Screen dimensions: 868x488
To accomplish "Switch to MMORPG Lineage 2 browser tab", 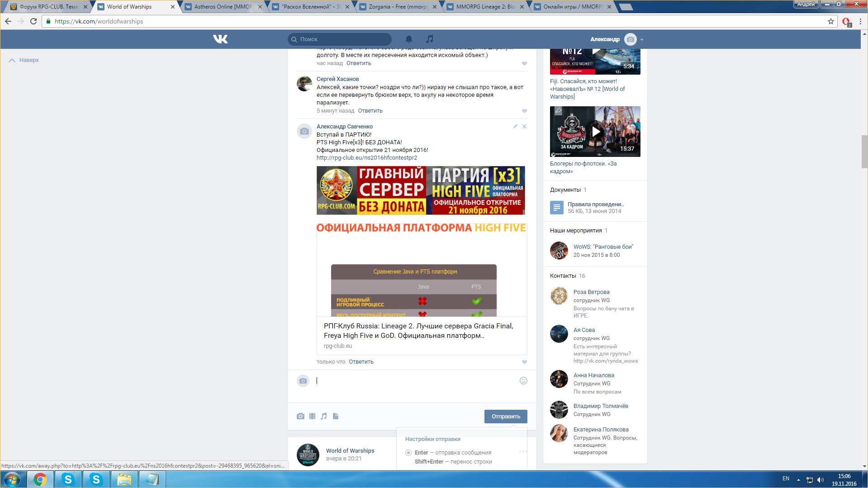I will click(486, 7).
